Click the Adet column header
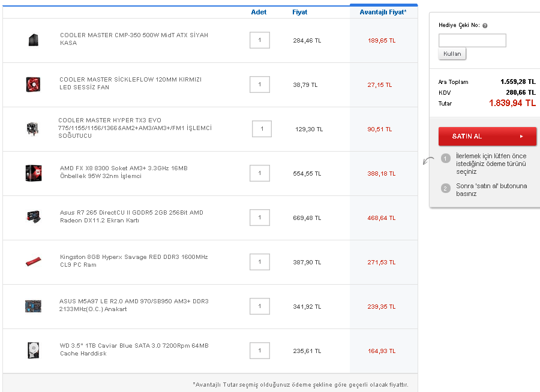 (x=259, y=12)
